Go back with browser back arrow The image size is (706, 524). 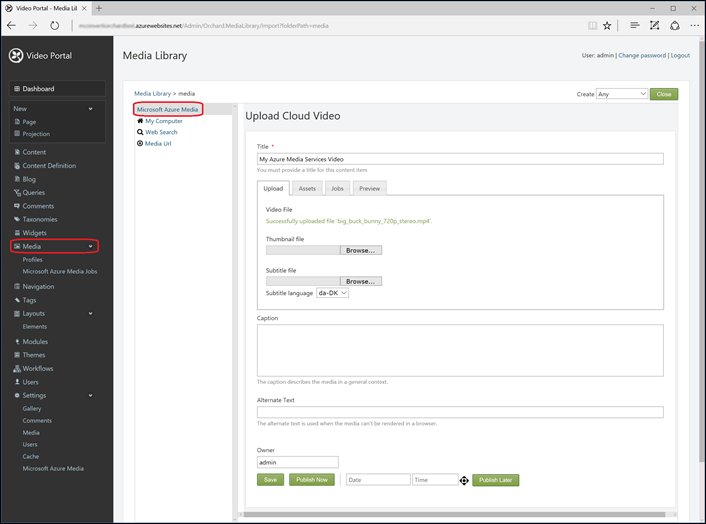tap(11, 26)
